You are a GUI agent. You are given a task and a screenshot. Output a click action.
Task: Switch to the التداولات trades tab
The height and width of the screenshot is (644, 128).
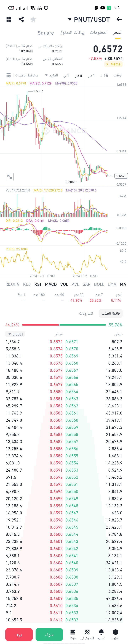86,313
